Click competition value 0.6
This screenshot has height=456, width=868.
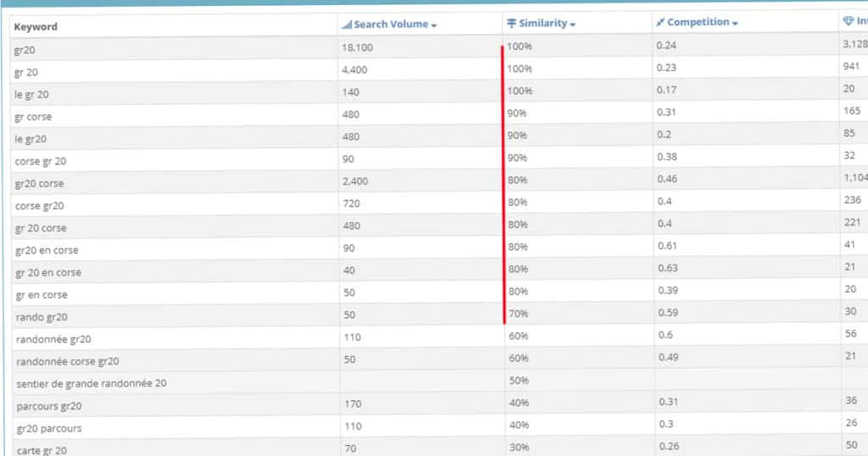coord(665,335)
